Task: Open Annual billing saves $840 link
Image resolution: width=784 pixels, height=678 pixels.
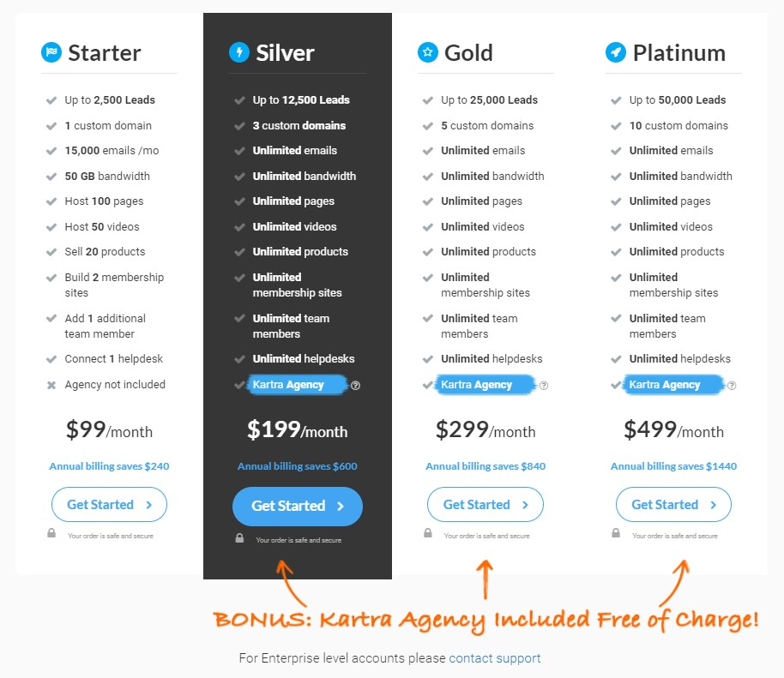Action: point(485,466)
